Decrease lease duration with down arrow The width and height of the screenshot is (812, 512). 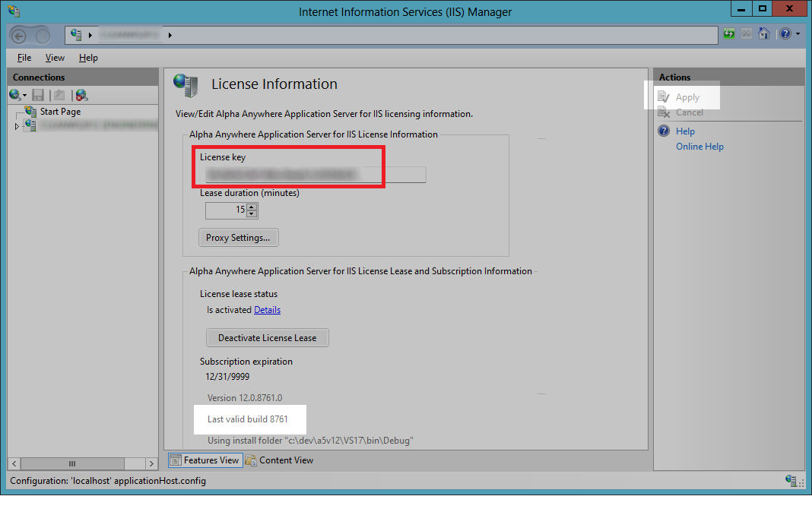[252, 213]
